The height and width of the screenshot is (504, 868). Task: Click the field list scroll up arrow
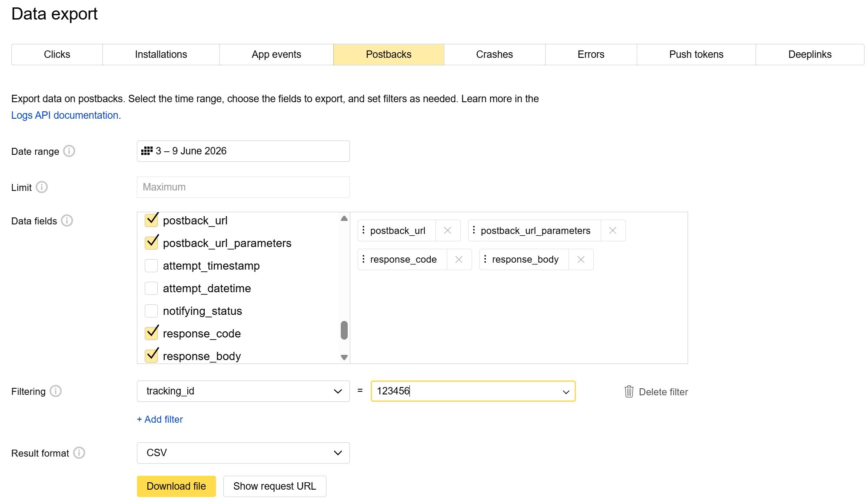(344, 218)
